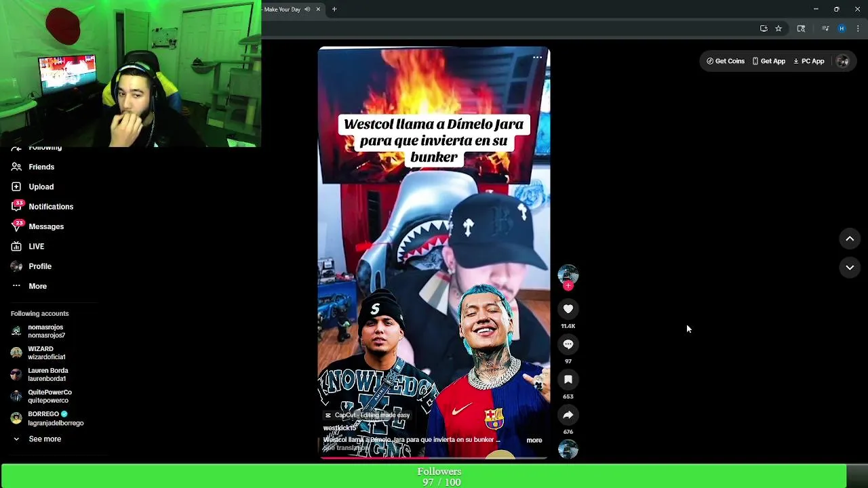
Task: Open the spinning sound disc icon
Action: tap(568, 449)
